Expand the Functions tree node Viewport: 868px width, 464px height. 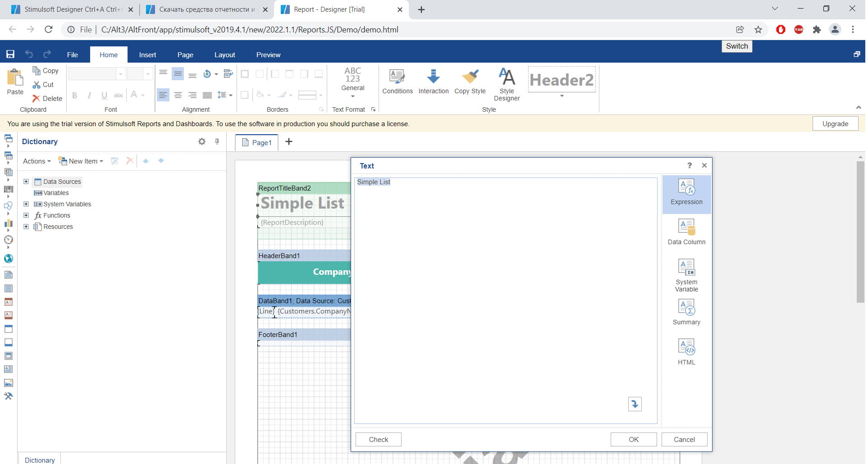pos(26,215)
